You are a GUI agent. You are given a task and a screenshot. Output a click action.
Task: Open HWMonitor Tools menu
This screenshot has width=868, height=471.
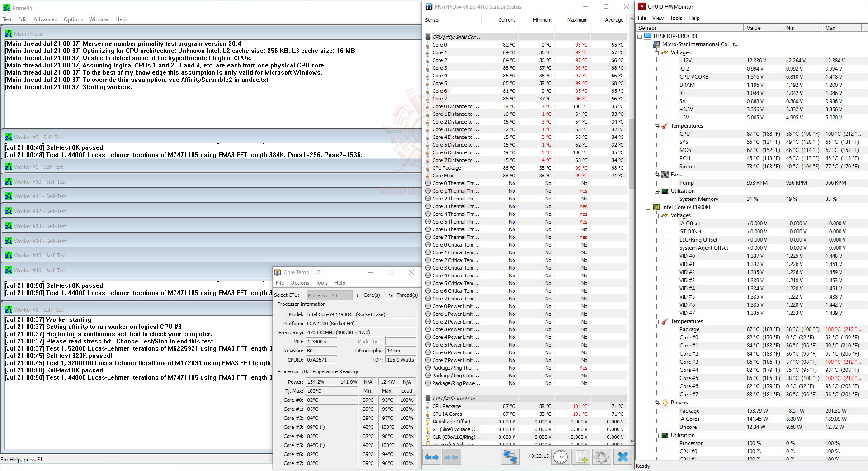[x=676, y=18]
